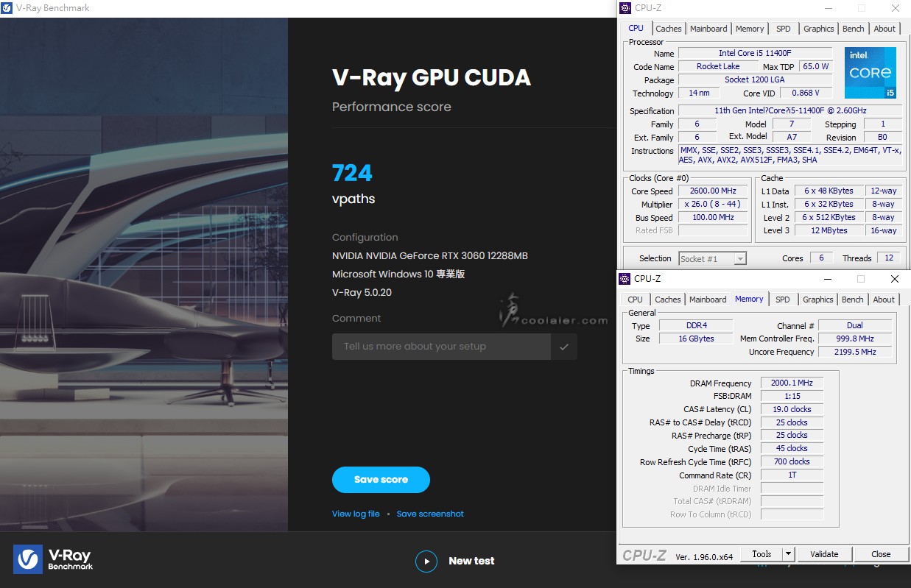Click the V-Ray Benchmark logo in the footer
This screenshot has width=911, height=588.
coord(53,559)
